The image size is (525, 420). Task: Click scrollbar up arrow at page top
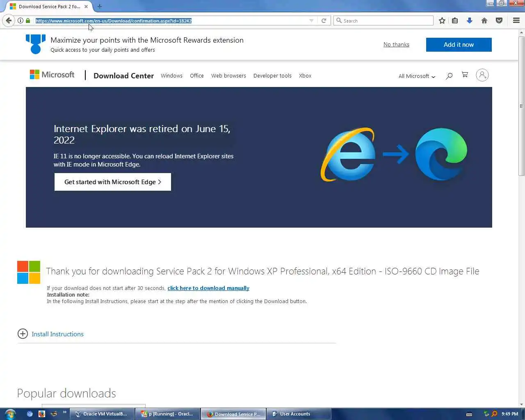click(521, 32)
